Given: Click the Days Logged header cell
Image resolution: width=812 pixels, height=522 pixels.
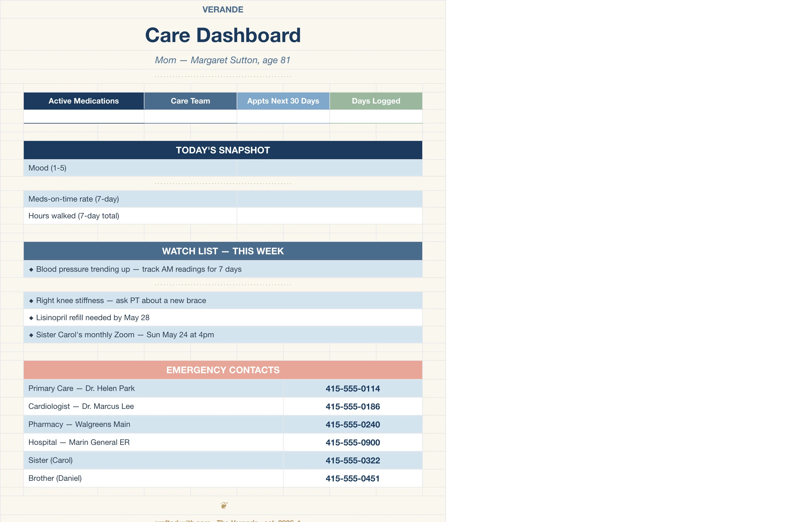Looking at the screenshot, I should point(376,101).
